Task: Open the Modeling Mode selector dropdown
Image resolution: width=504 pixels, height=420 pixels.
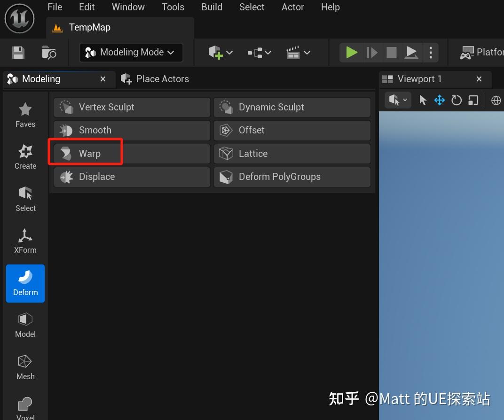Action: (x=130, y=52)
